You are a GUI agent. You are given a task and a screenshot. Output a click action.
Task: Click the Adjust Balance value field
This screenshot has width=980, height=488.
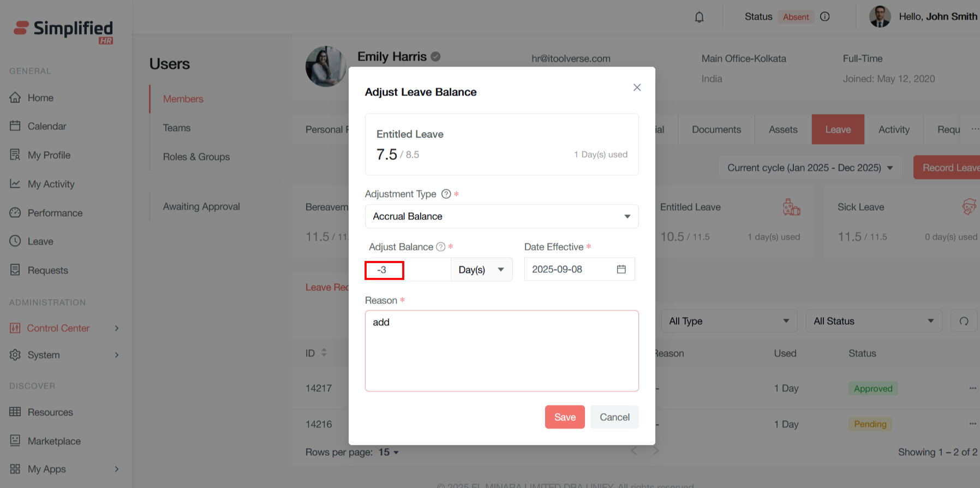click(x=409, y=270)
